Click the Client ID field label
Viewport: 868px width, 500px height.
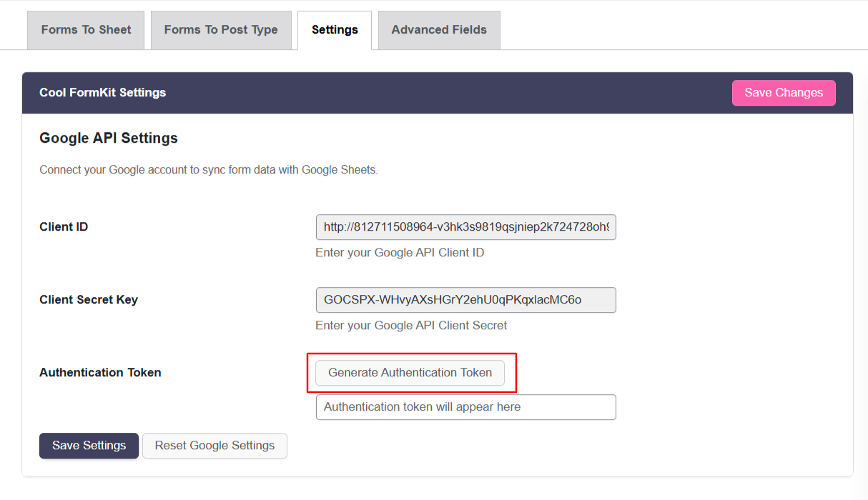[64, 227]
